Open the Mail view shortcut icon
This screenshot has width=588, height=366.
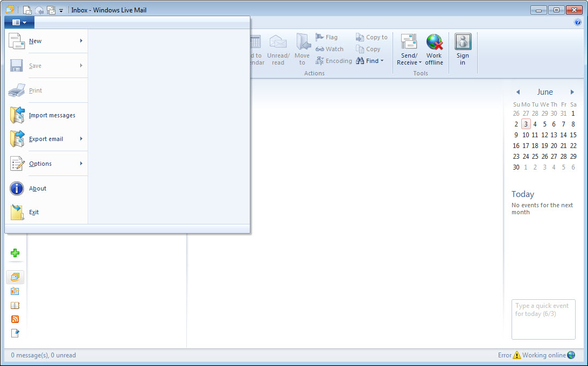15,277
